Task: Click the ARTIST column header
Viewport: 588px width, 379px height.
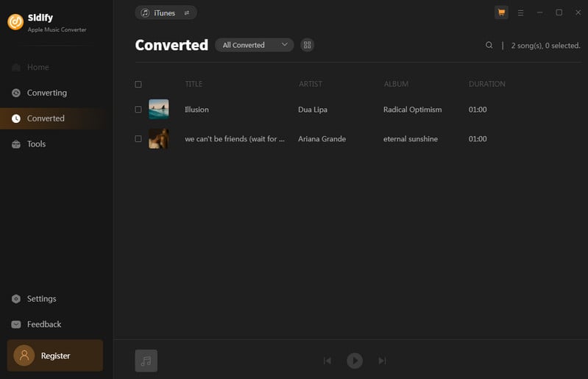Action: [x=310, y=84]
